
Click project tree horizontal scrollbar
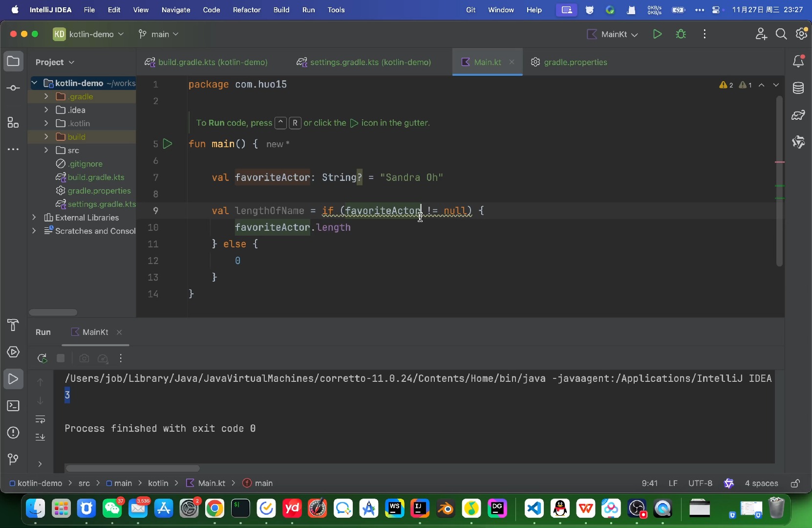53,312
